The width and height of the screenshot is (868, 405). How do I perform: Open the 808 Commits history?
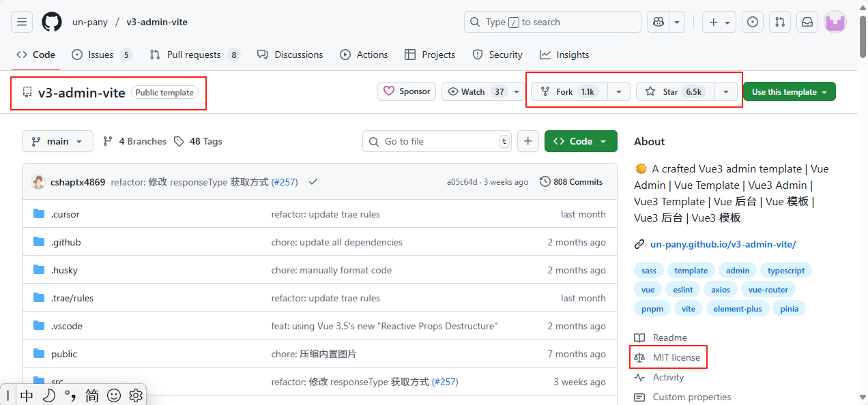pyautogui.click(x=571, y=182)
